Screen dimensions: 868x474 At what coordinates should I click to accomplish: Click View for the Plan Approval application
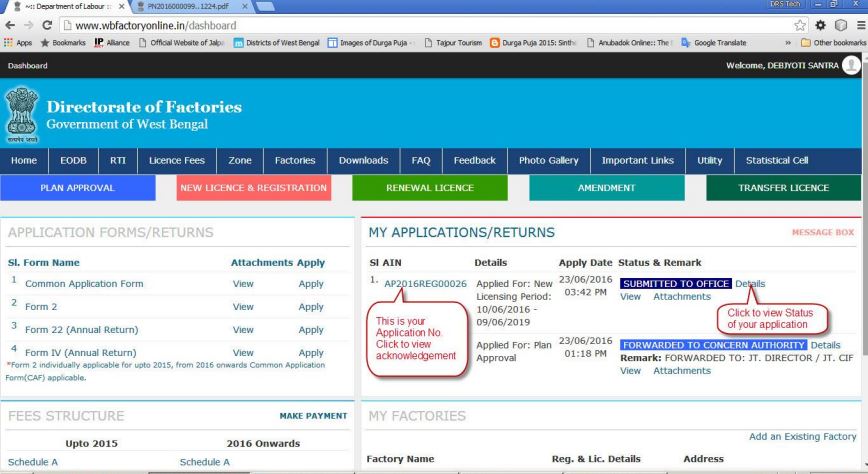pos(631,371)
